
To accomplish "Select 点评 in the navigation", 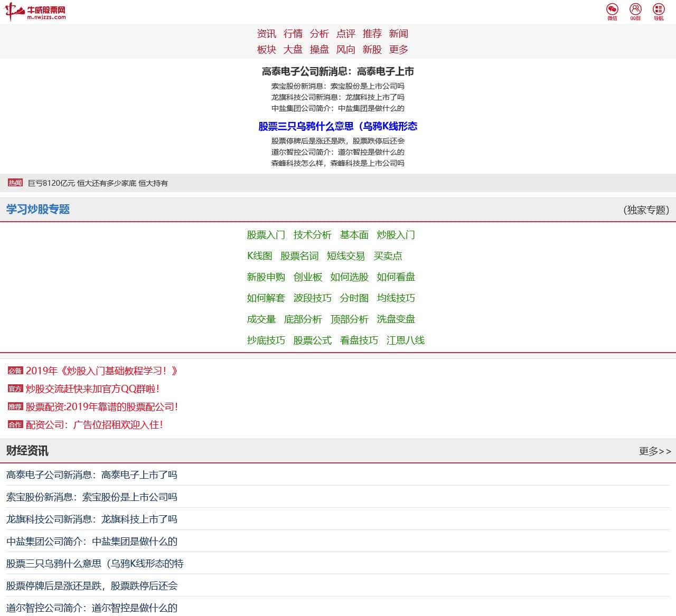I will 346,34.
